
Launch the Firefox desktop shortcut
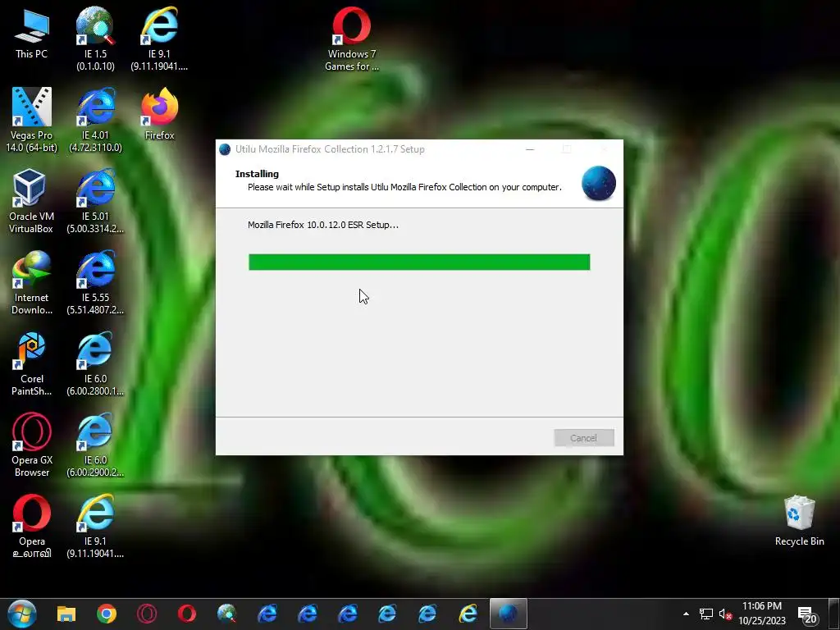coord(160,114)
